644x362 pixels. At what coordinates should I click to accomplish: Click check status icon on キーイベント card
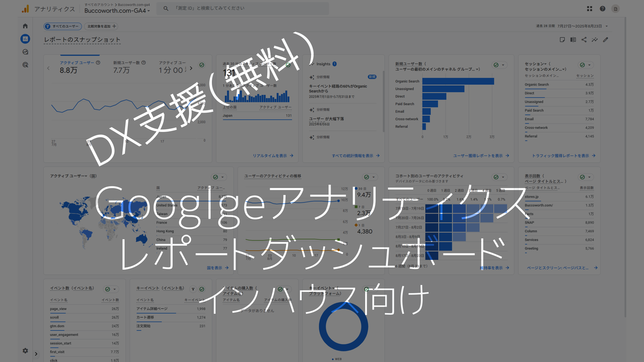(202, 289)
